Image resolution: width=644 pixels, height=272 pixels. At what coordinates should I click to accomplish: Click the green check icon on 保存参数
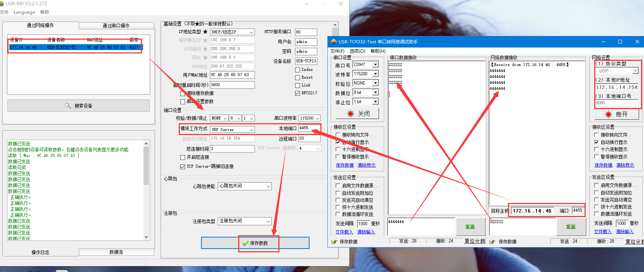245,243
